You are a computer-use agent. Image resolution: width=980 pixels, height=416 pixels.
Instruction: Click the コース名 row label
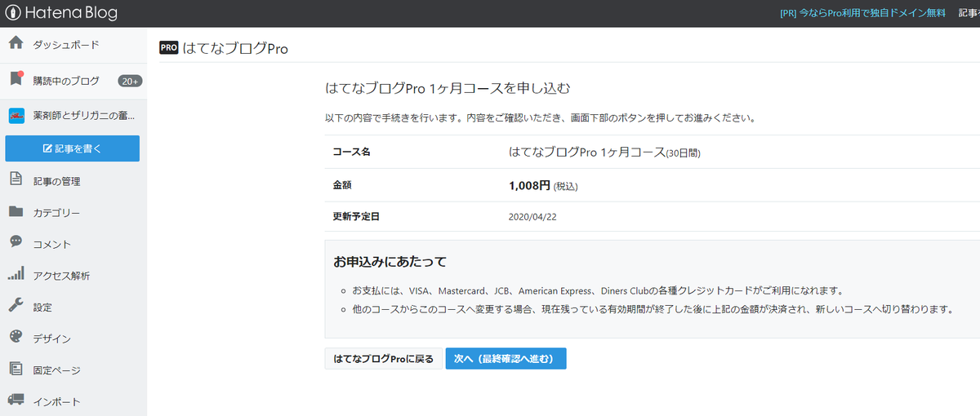(352, 152)
